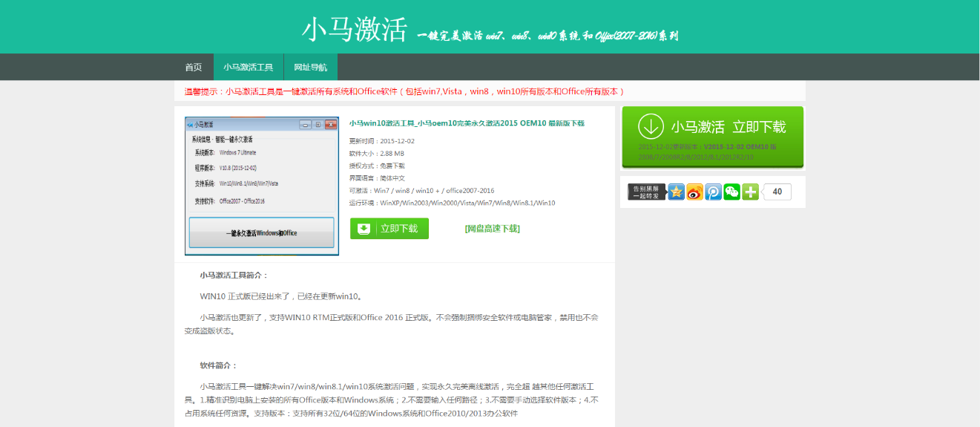
Task: Click the 小马激活 site logo title
Action: (355, 30)
